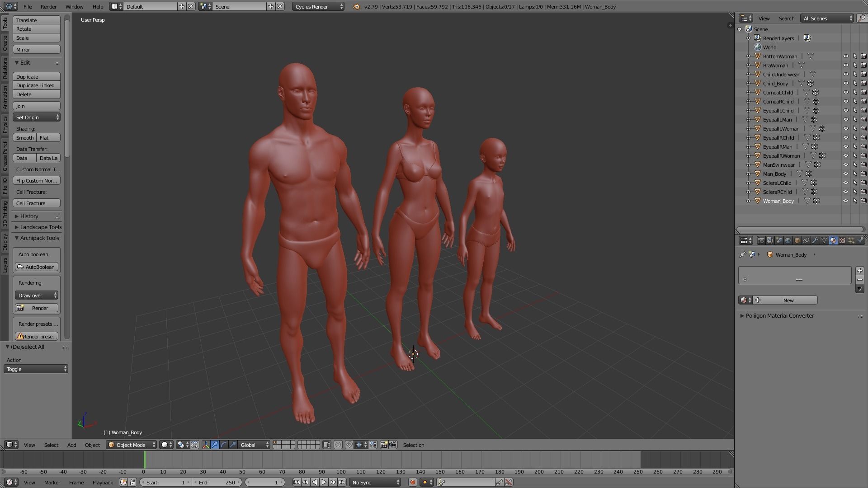Toggle the 3D manipulator axes icon
This screenshot has width=868, height=488.
(206, 445)
